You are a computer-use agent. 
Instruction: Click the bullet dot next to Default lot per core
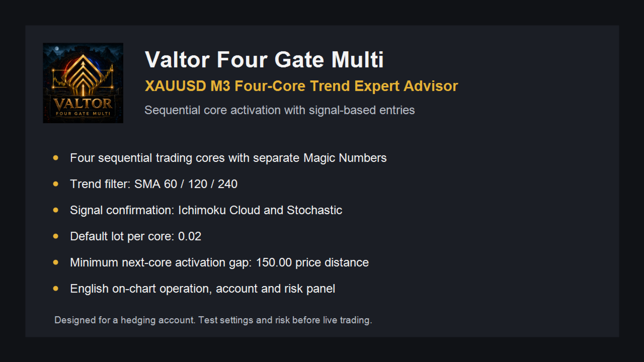(x=56, y=236)
